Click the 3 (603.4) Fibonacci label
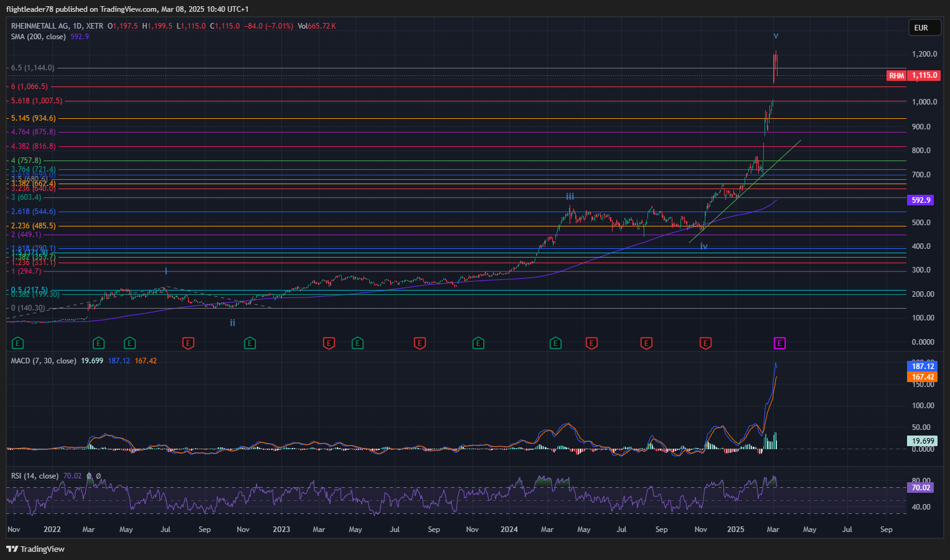 click(x=26, y=197)
